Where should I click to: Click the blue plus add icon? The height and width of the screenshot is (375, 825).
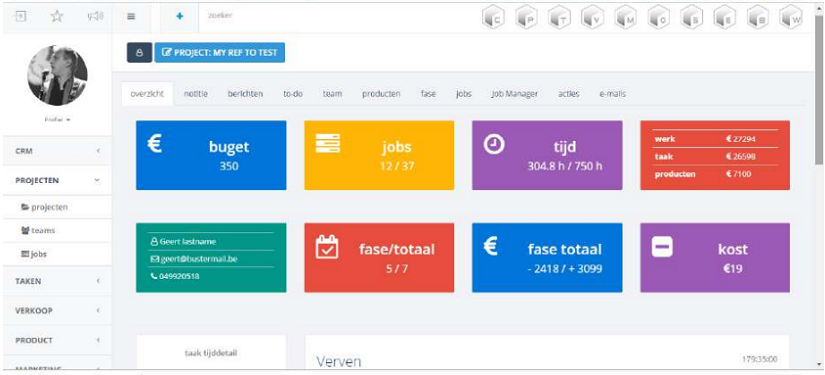point(179,16)
